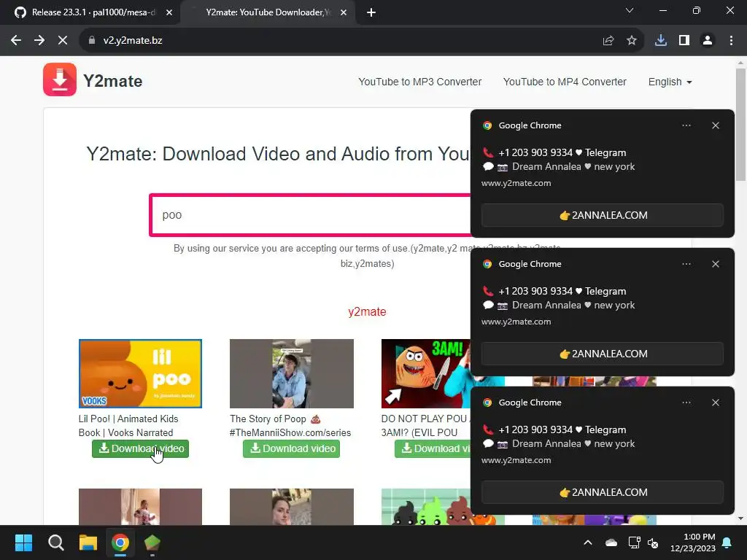
Task: Click the Y2mate brand name text
Action: pos(112,81)
